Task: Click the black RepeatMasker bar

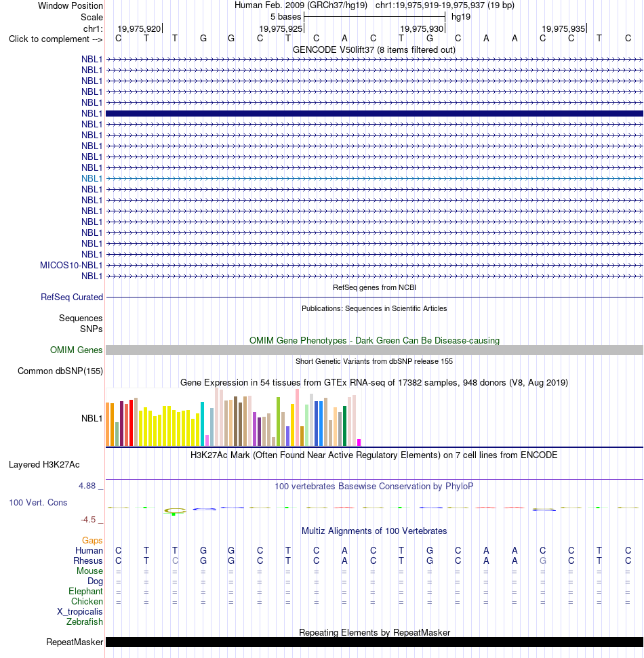Action: coord(374,642)
